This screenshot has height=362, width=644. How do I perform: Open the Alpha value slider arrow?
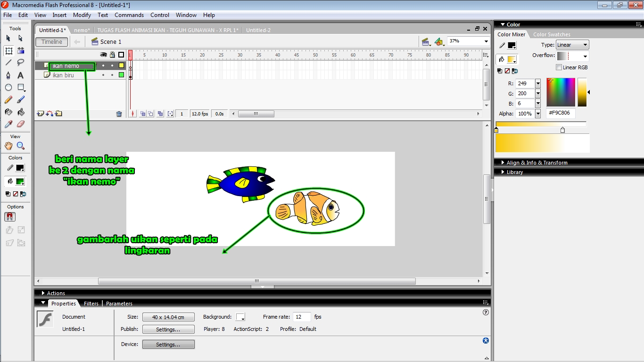click(x=538, y=114)
